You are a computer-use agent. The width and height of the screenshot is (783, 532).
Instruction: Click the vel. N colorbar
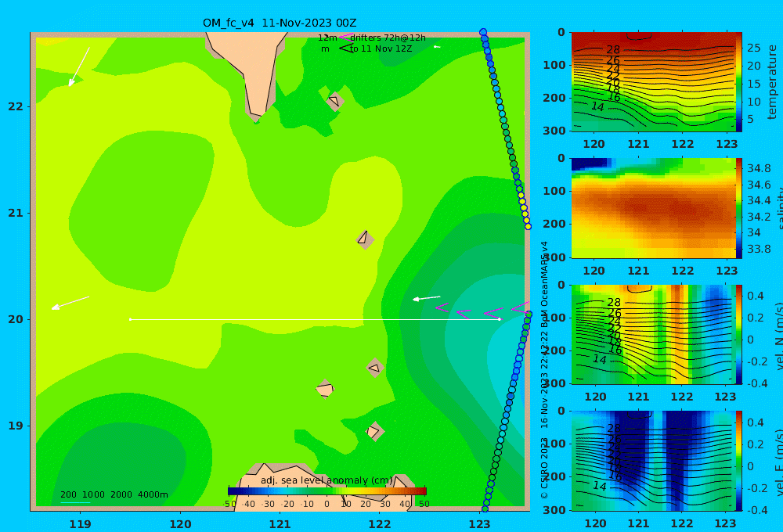739,334
